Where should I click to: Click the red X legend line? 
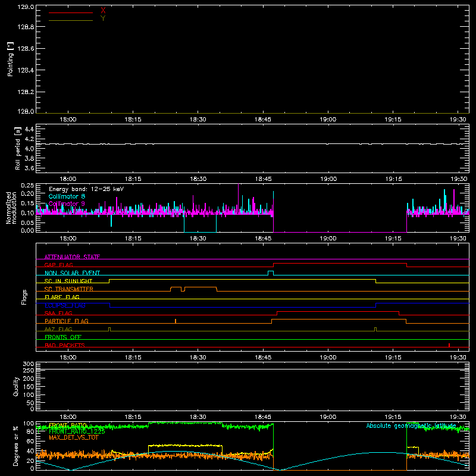[71, 12]
